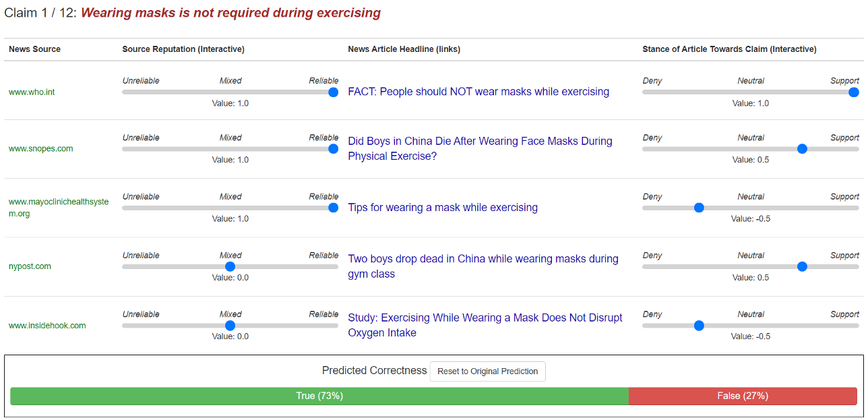This screenshot has height=420, width=868.
Task: Click the www.who.int news source
Action: tap(32, 92)
